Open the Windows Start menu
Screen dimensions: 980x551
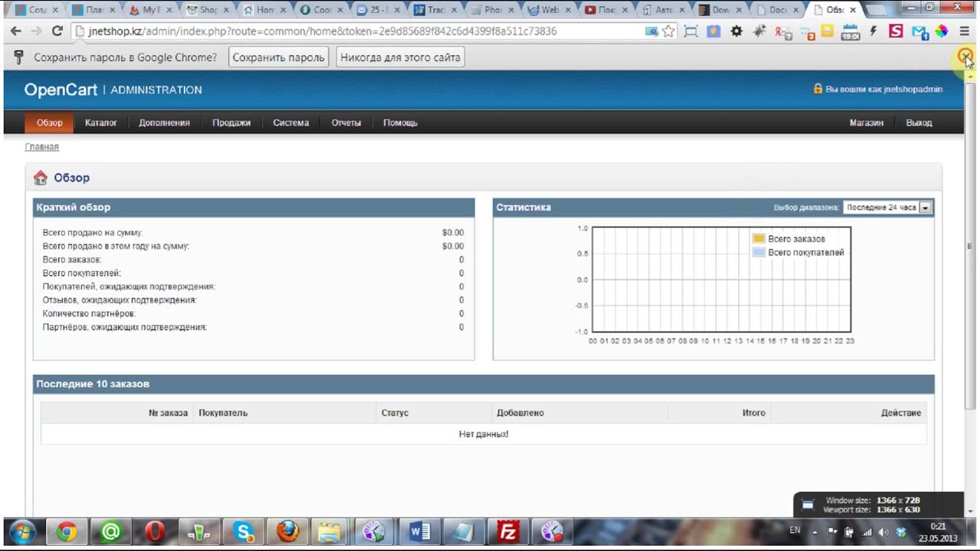point(21,531)
